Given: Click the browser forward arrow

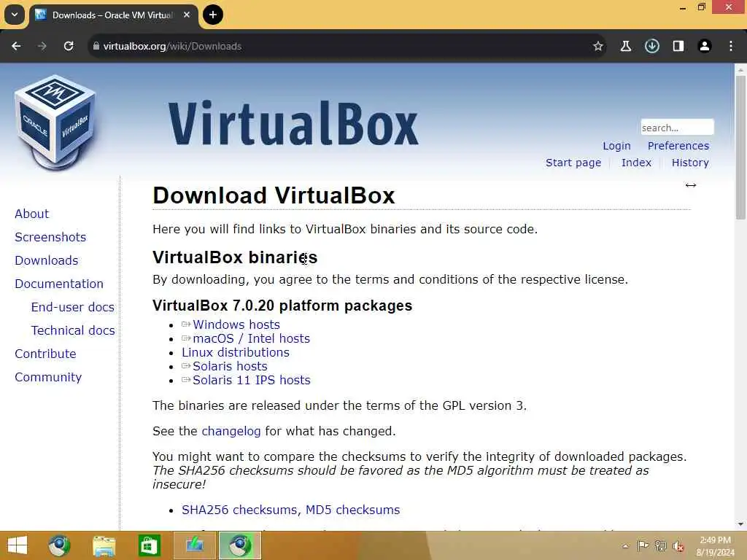Looking at the screenshot, I should pos(42,46).
